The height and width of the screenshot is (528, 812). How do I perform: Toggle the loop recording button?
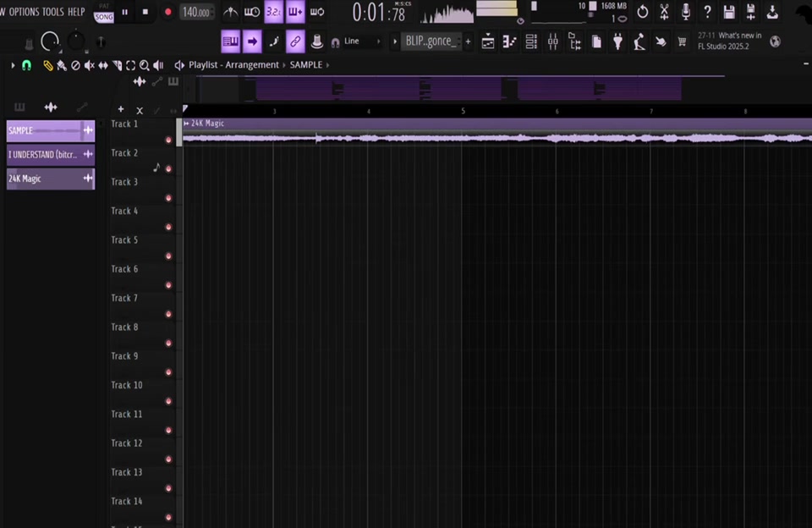click(x=317, y=12)
